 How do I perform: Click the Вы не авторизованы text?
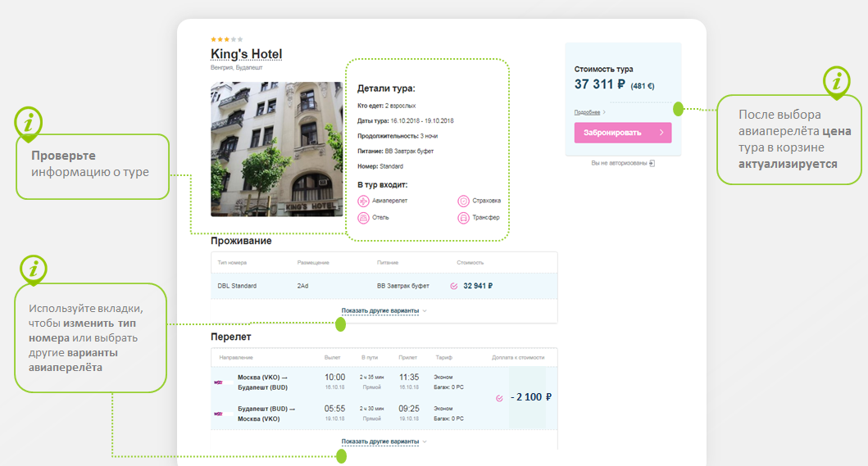(x=619, y=163)
